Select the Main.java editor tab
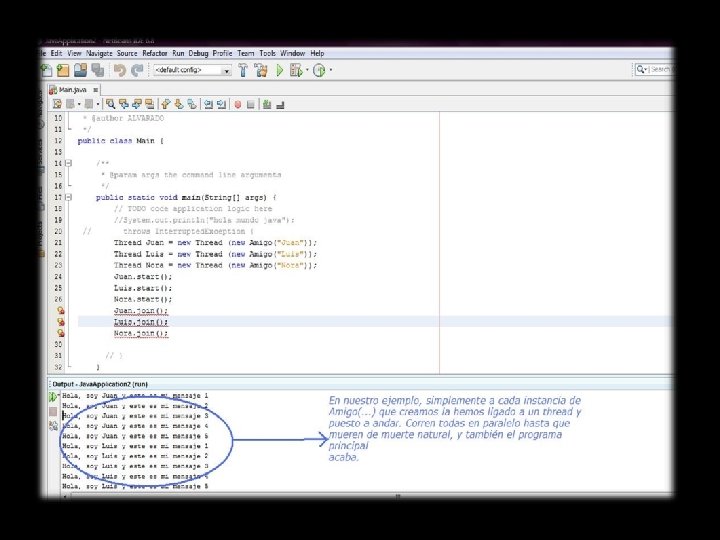This screenshot has width=720, height=540. point(72,90)
